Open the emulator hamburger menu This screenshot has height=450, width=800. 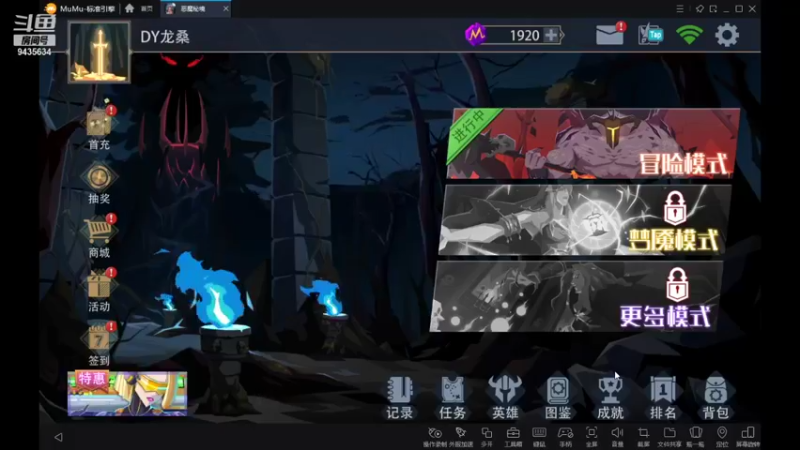680,9
